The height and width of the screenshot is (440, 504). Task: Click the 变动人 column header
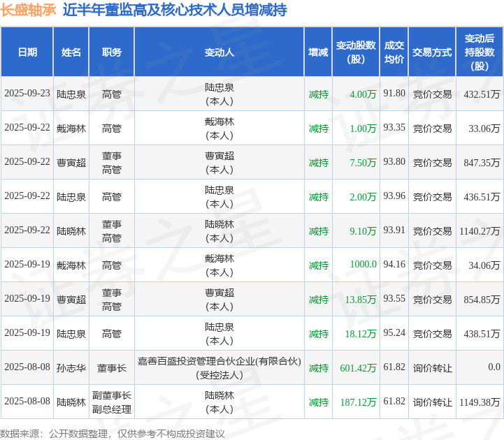[219, 52]
